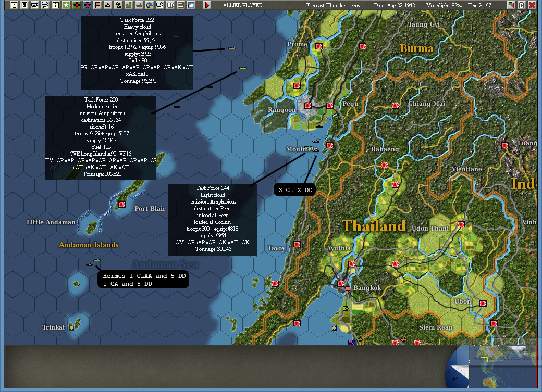Select the Trinkat base marker icon
The height and width of the screenshot is (392, 542).
[x=71, y=328]
